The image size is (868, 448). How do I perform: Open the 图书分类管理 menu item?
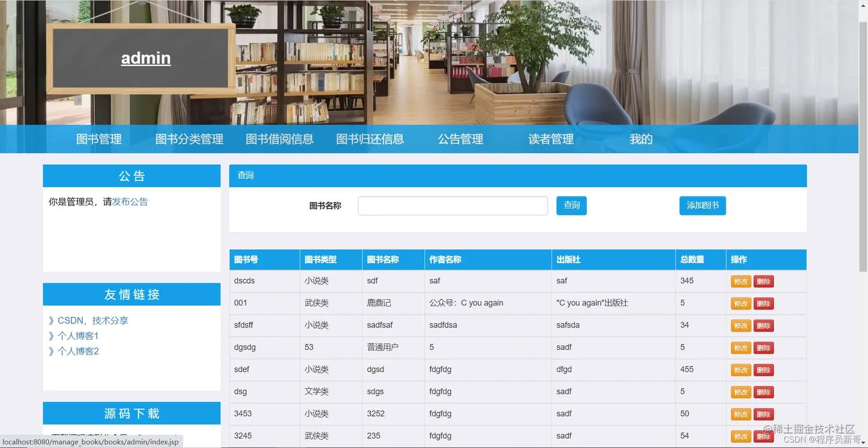point(189,139)
